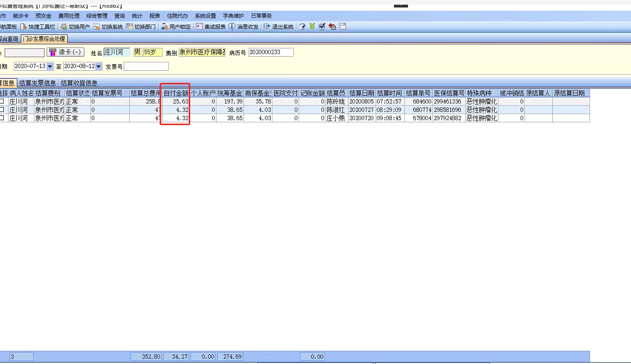Click the fund total 274.69 in footer
Image resolution: width=631 pixels, height=364 pixels.
click(230, 357)
